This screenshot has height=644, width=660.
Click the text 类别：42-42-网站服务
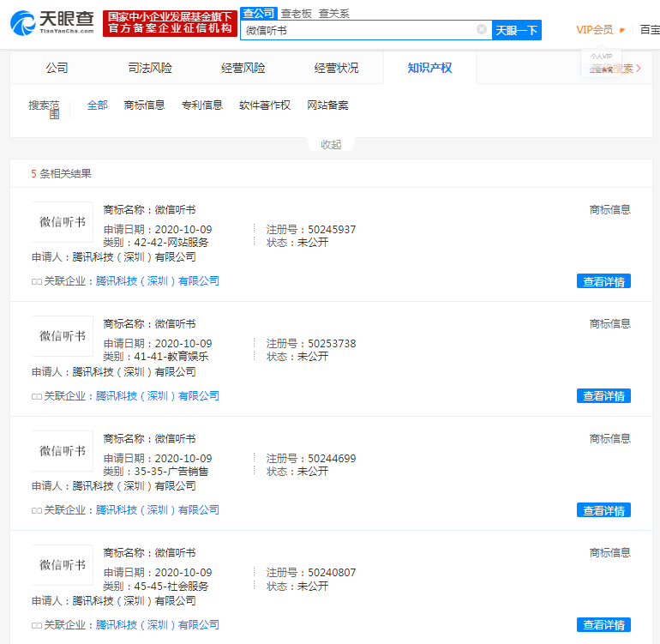[156, 243]
